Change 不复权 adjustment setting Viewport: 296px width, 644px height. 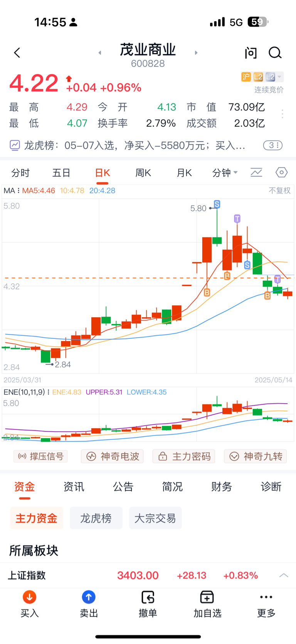tap(280, 191)
